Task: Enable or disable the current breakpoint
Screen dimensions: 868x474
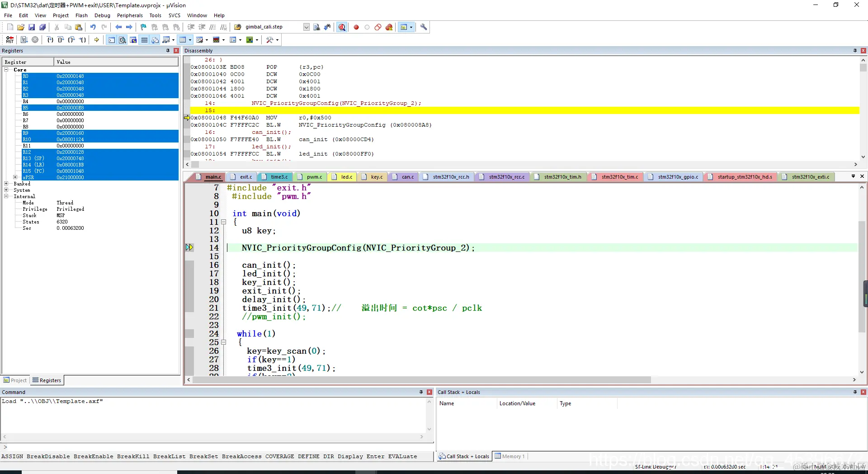Action: [x=367, y=27]
